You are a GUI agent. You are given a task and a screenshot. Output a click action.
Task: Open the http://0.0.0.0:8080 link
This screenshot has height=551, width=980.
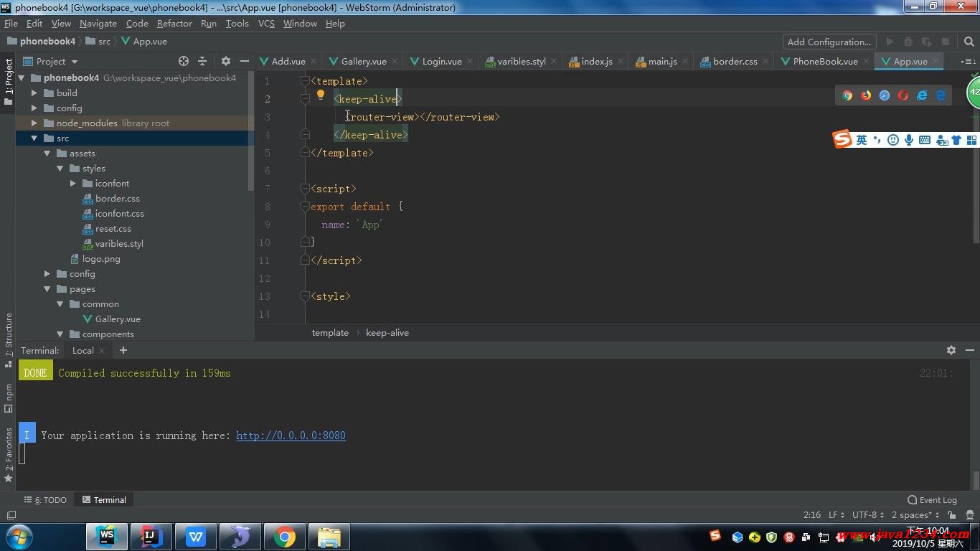(x=291, y=435)
